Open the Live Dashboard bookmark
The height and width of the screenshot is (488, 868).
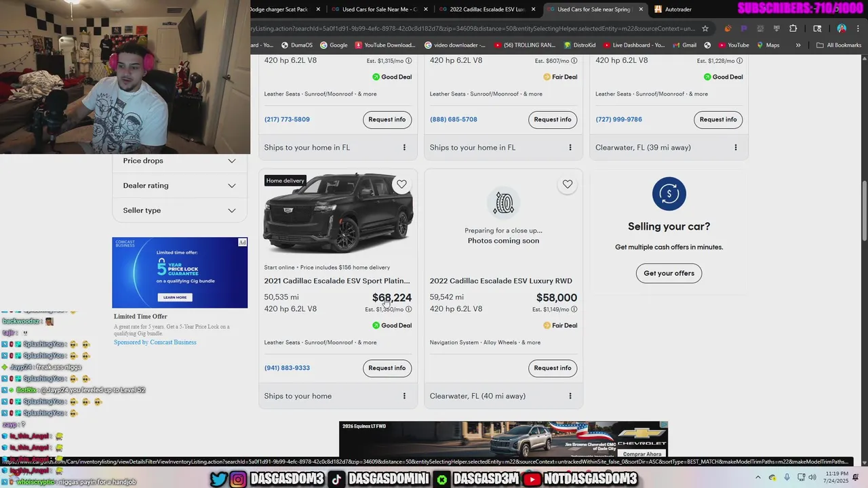pyautogui.click(x=633, y=45)
